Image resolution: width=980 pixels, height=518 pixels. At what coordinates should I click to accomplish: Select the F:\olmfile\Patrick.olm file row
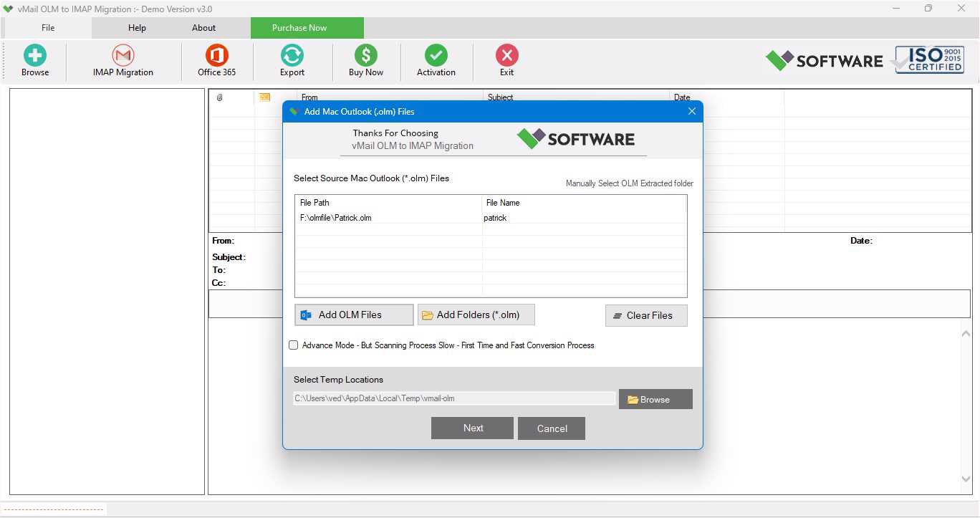(491, 218)
